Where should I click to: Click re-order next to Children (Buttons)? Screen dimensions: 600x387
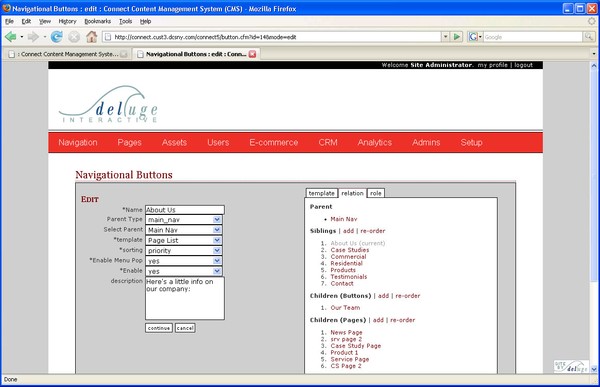408,296
